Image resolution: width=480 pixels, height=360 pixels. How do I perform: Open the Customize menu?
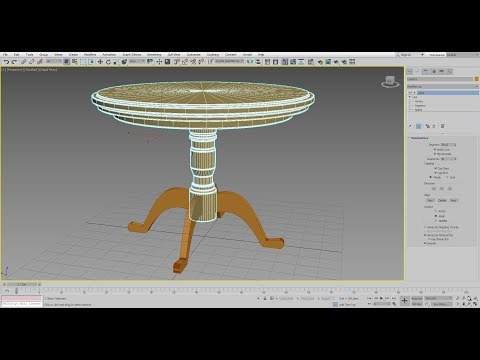[x=193, y=54]
